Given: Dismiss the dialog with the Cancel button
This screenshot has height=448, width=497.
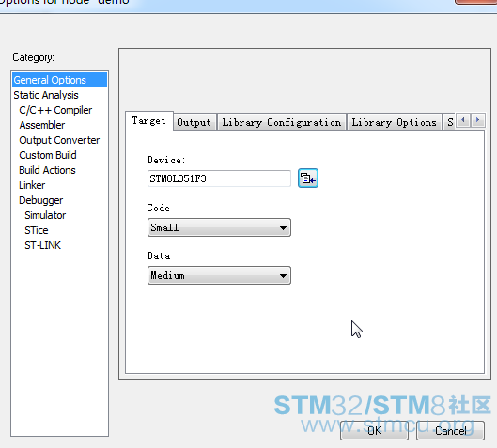Looking at the screenshot, I should (x=450, y=430).
